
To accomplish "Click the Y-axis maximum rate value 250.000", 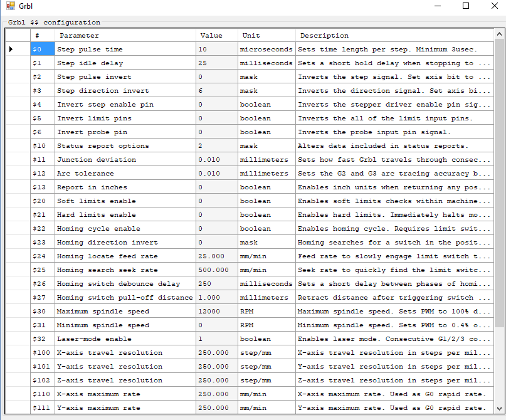I will point(217,407).
